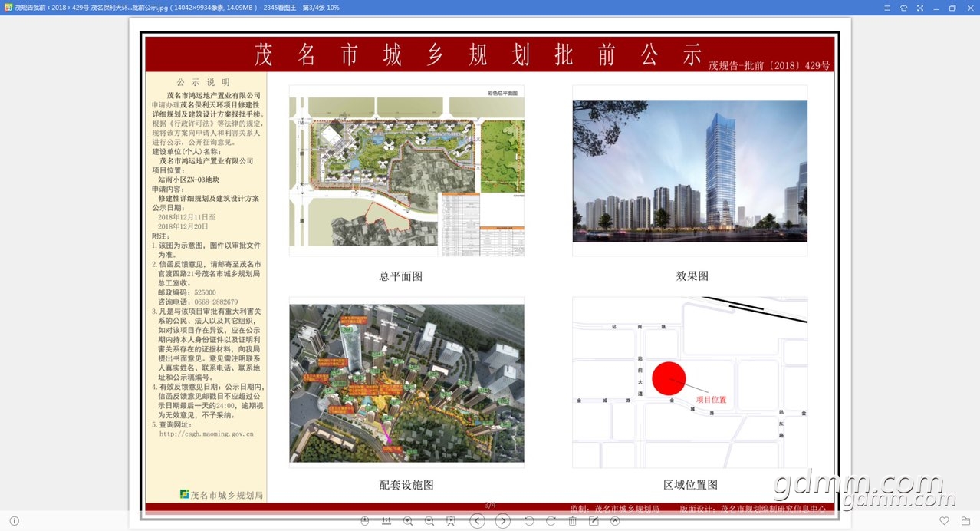This screenshot has height=531, width=980.
Task: Rotate image clockwise
Action: [551, 521]
